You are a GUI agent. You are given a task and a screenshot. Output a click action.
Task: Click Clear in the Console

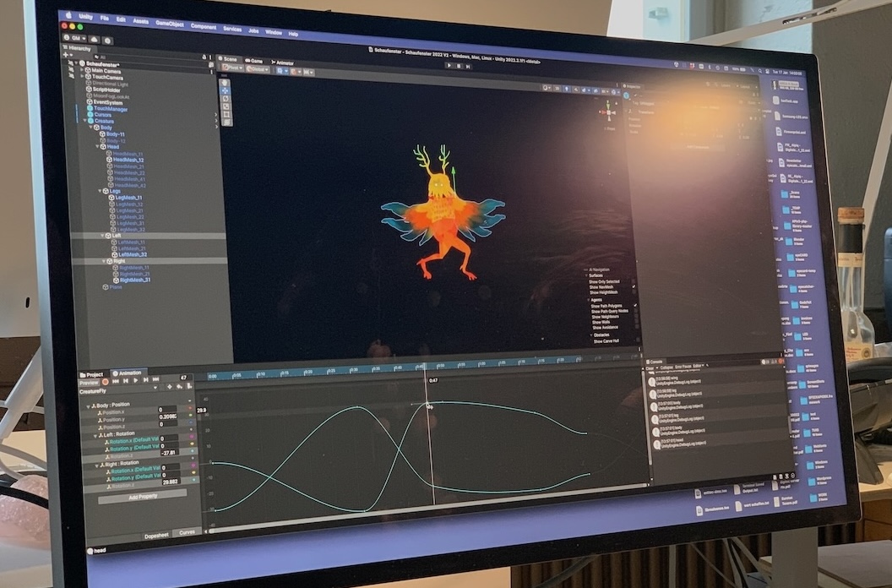click(x=650, y=368)
